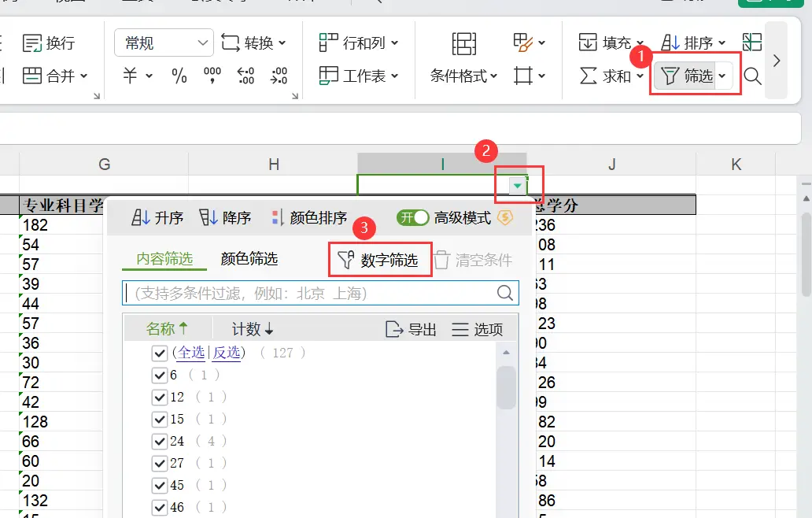Select cell with value 182

[61, 225]
